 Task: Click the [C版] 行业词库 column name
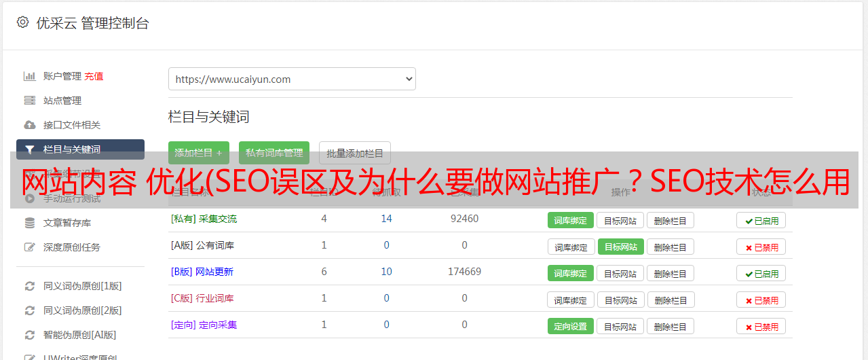click(x=202, y=298)
